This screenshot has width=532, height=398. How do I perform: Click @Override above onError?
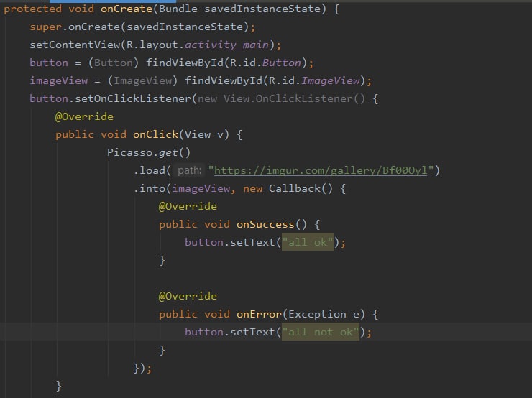pos(188,296)
